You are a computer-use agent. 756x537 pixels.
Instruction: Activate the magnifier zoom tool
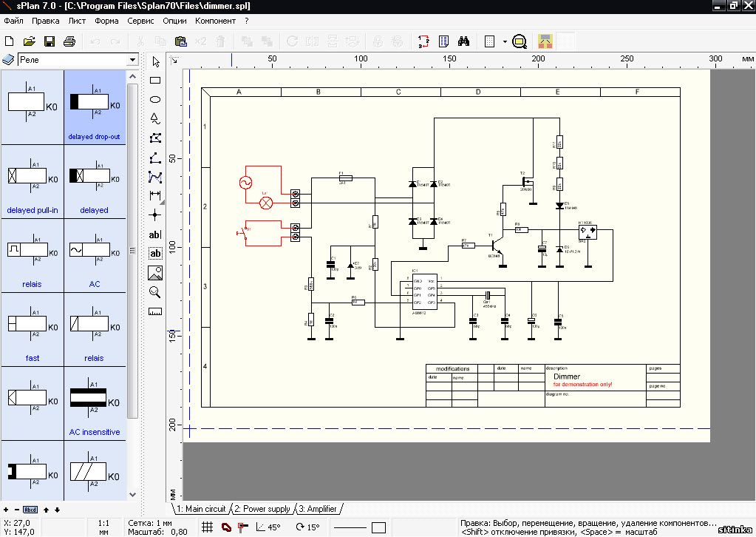pyautogui.click(x=155, y=292)
